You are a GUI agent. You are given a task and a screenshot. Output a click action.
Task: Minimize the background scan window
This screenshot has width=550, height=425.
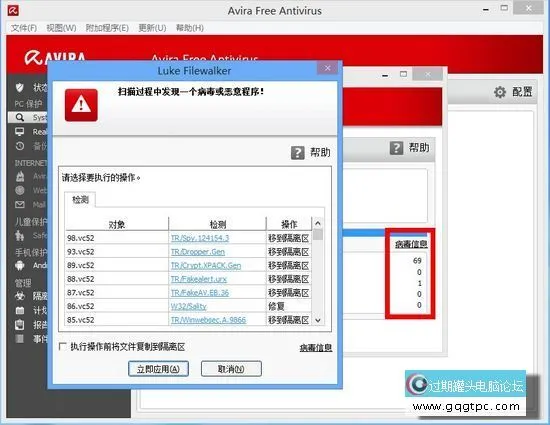coord(385,75)
